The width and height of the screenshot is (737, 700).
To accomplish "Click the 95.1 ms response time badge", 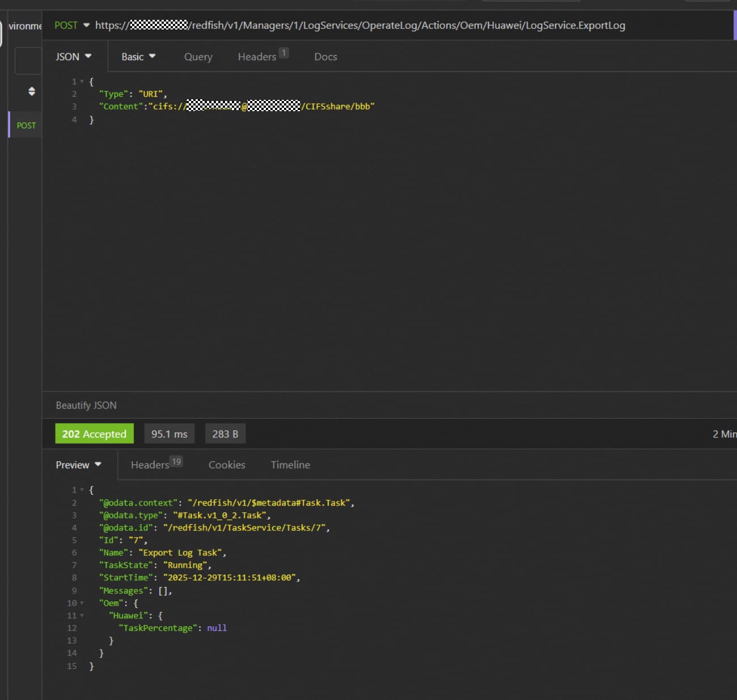I will click(x=169, y=434).
